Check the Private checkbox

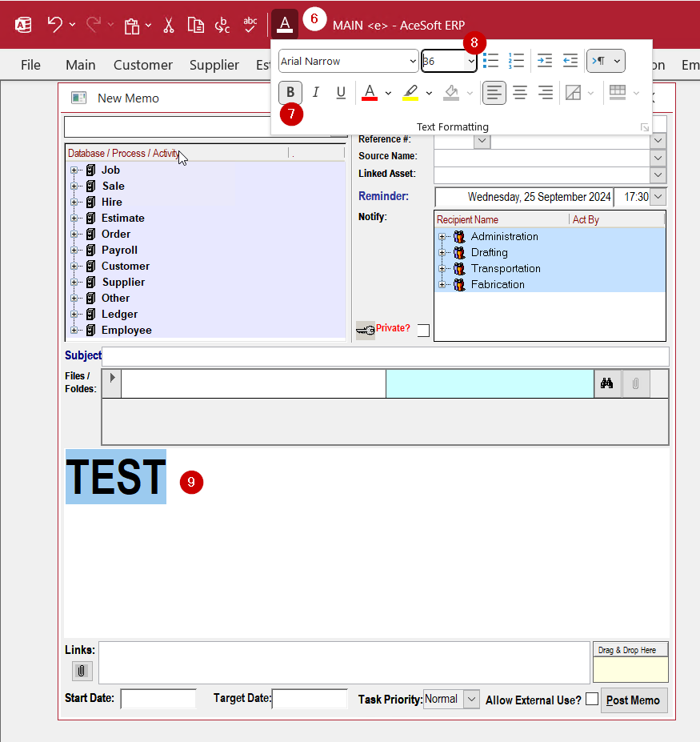[x=423, y=331]
